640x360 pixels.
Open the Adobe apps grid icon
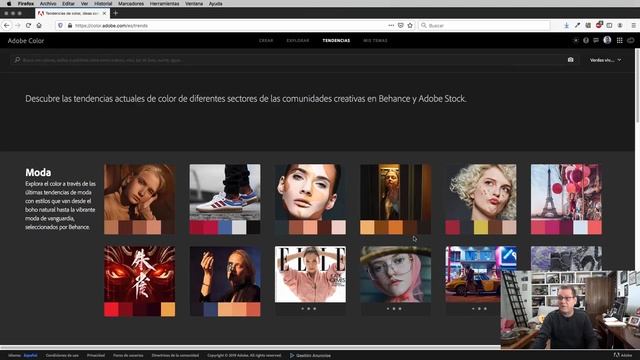pyautogui.click(x=620, y=40)
